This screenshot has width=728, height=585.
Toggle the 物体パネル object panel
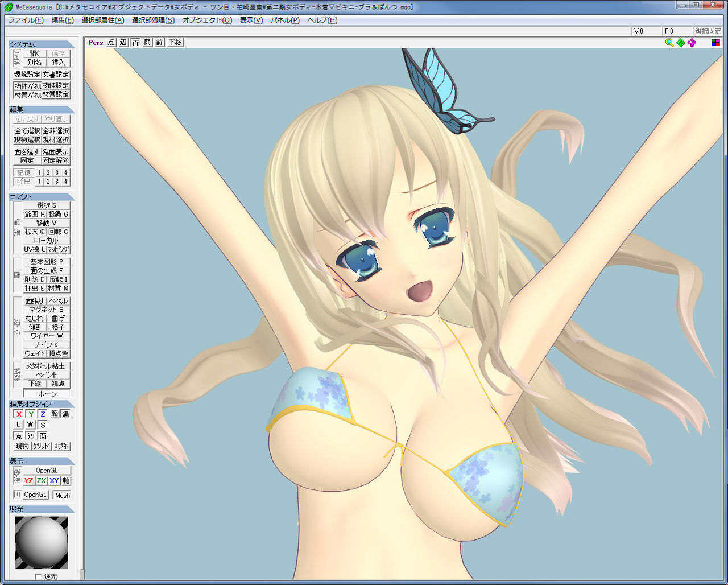pos(27,86)
